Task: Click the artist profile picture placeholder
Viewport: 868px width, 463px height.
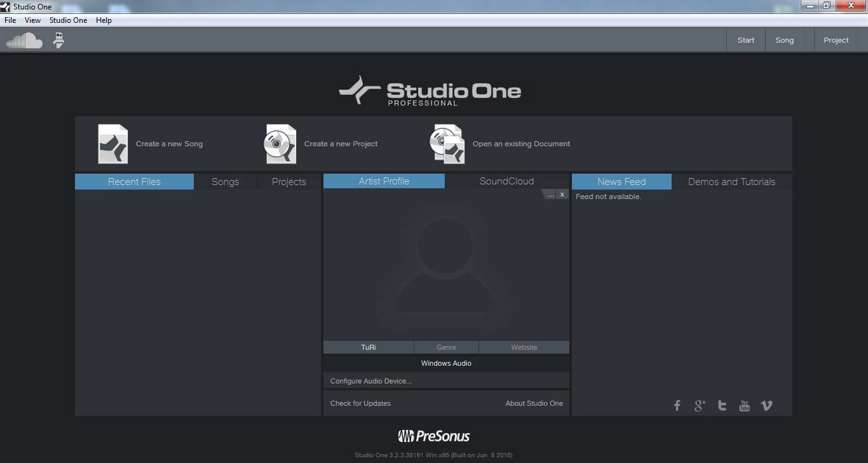Action: click(446, 265)
